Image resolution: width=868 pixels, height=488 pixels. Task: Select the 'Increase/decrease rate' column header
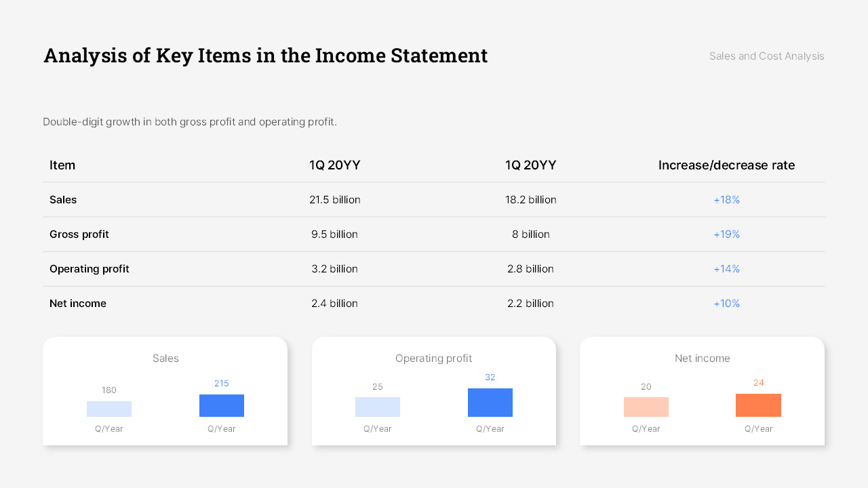tap(726, 165)
